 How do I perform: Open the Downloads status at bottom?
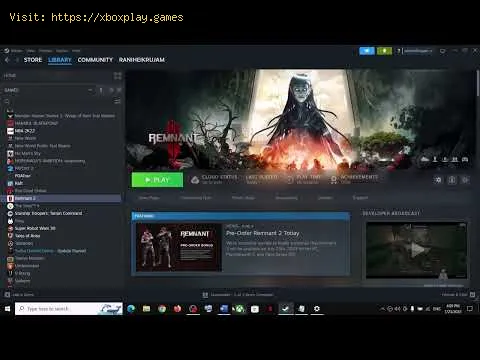point(238,295)
